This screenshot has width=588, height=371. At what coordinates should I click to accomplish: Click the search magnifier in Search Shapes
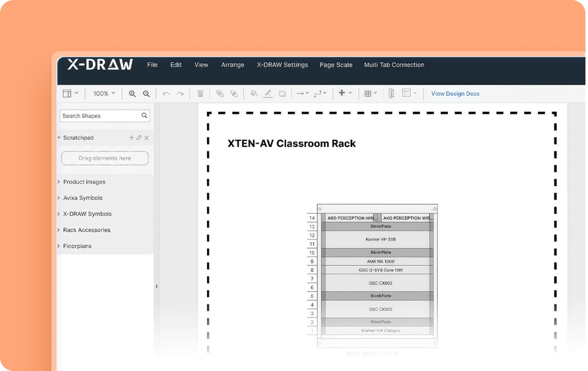[145, 115]
